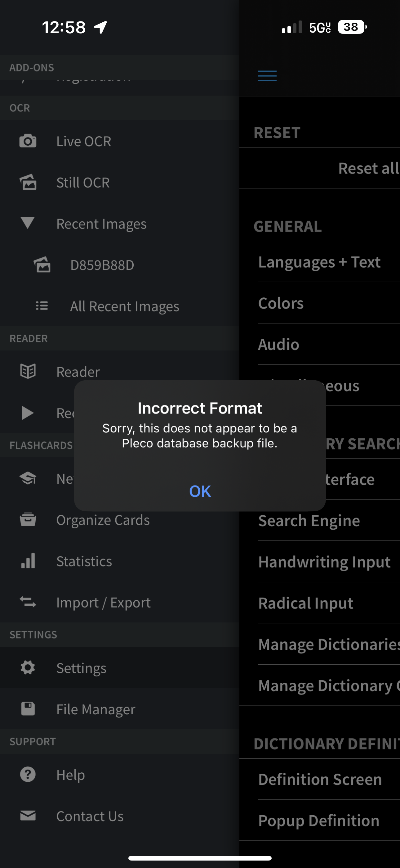The height and width of the screenshot is (868, 400).
Task: Open Still OCR image icon
Action: click(x=28, y=182)
